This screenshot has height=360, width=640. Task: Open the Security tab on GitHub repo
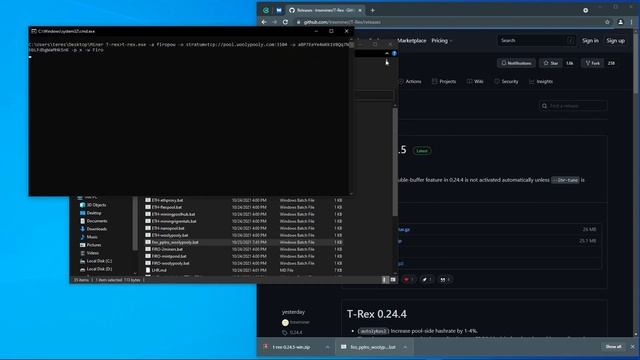506,82
